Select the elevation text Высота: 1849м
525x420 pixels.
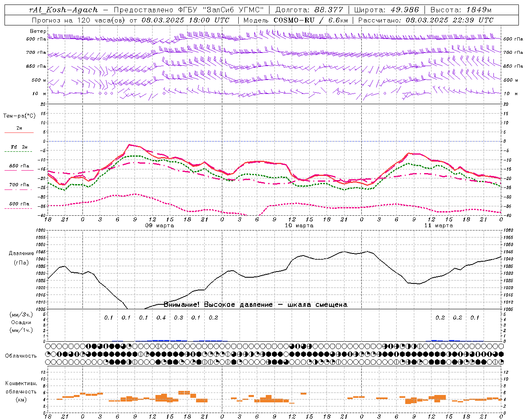pyautogui.click(x=461, y=10)
